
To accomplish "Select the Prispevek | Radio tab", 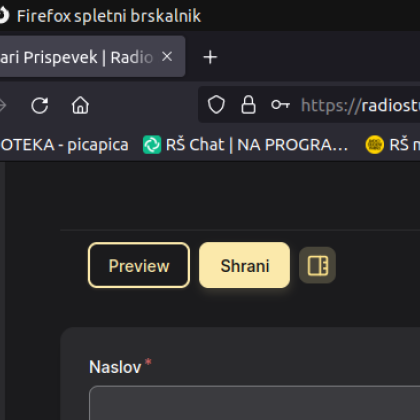I will click(92, 57).
